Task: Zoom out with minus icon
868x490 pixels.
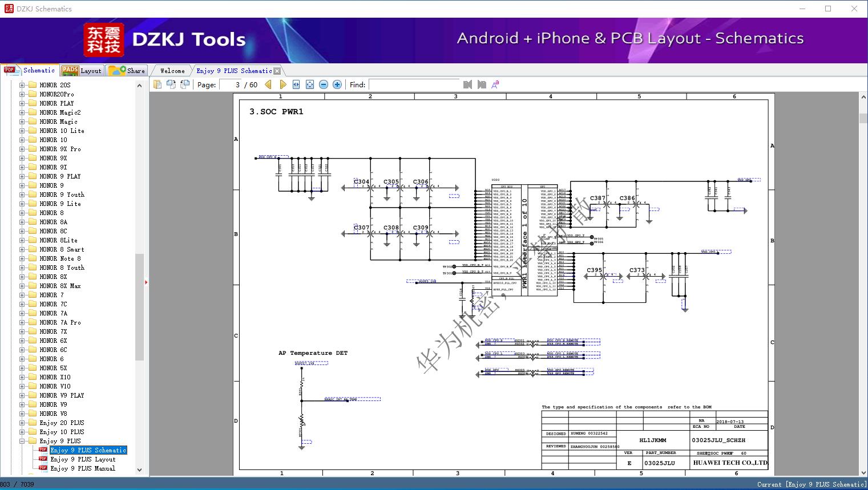Action: pos(324,84)
